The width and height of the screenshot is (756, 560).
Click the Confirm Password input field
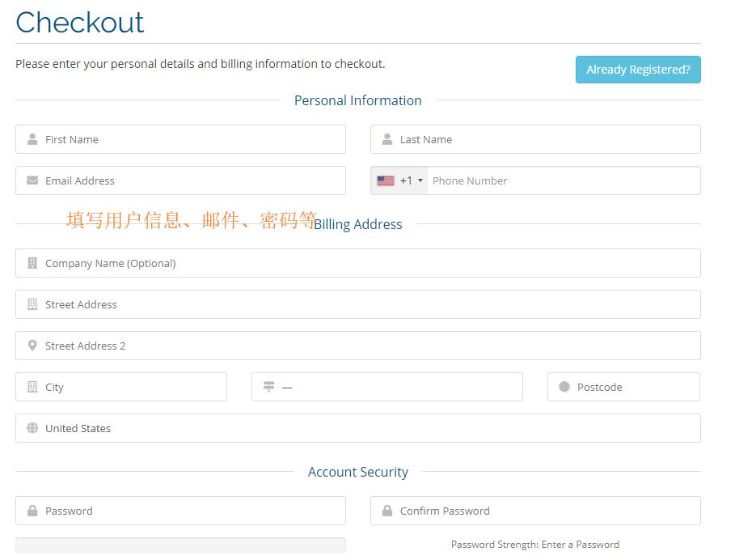coord(542,511)
